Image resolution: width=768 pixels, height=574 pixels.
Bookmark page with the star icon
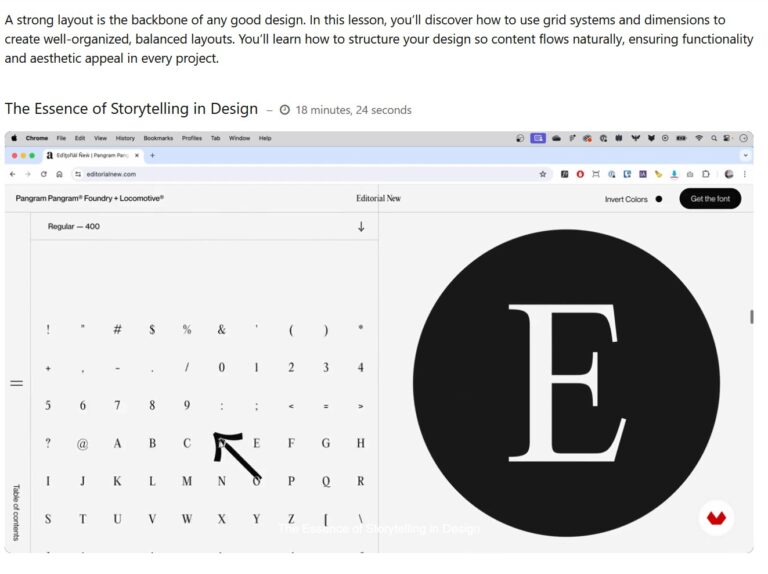pos(543,174)
